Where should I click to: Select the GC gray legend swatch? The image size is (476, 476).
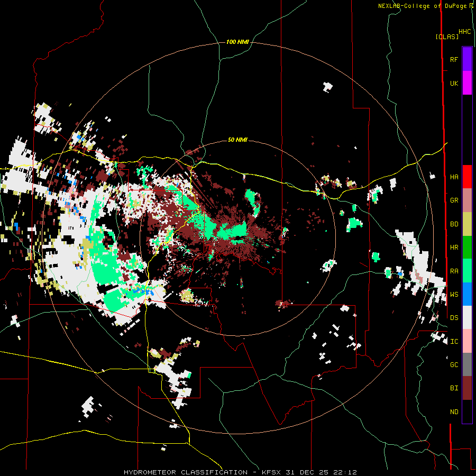[x=467, y=364]
